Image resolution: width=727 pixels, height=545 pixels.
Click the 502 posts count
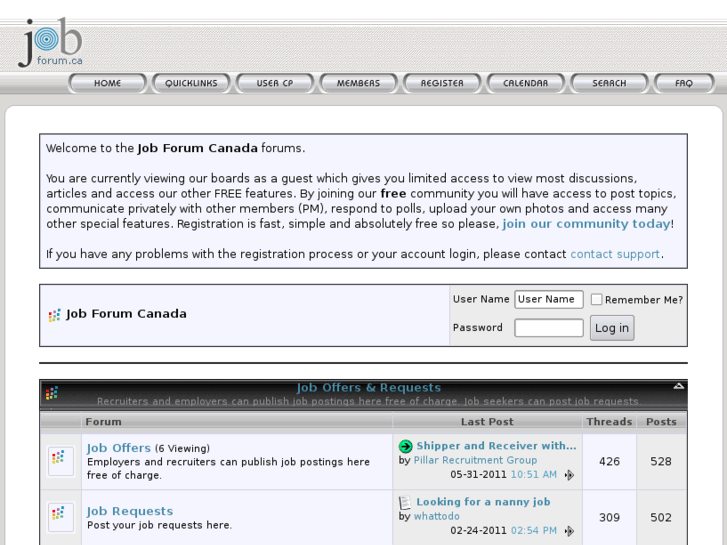pos(661,518)
